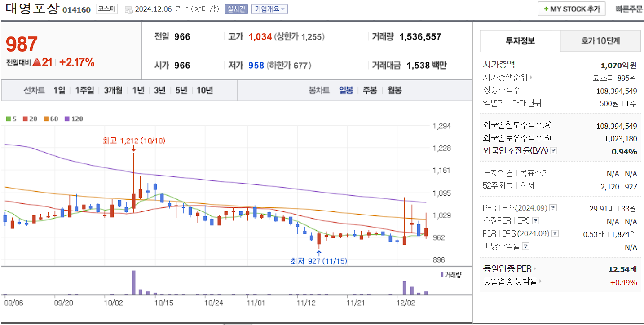Switch to the 호가 10단계 tab
The height and width of the screenshot is (325, 644).
(x=600, y=40)
